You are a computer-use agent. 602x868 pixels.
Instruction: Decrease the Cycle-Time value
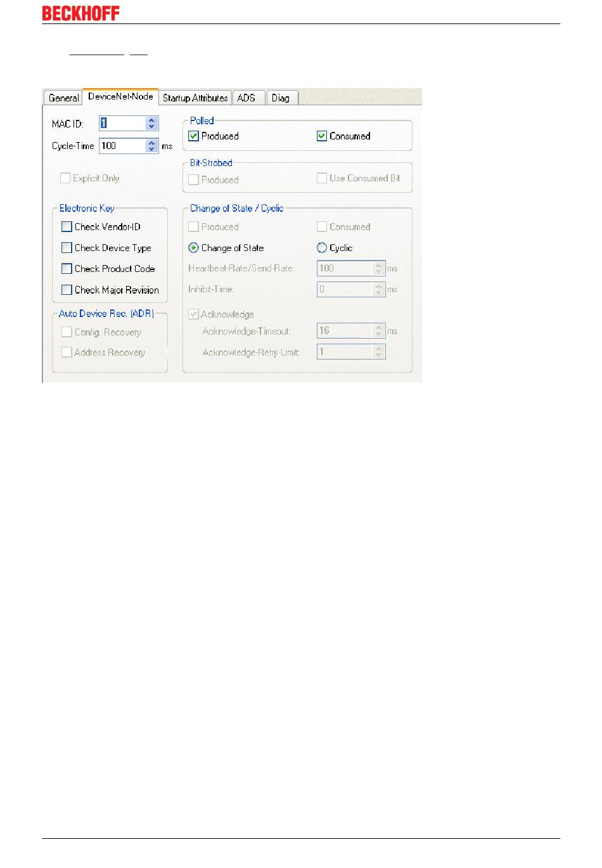[x=151, y=149]
